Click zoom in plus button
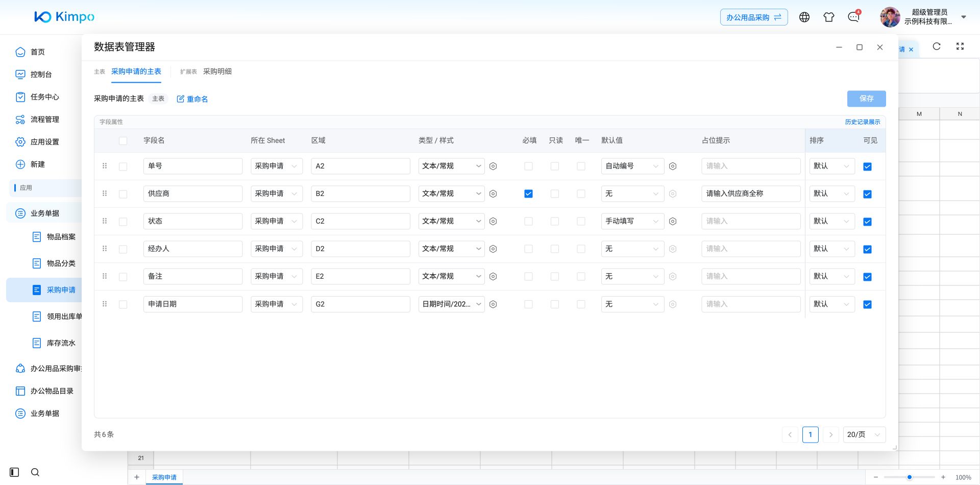 943,477
